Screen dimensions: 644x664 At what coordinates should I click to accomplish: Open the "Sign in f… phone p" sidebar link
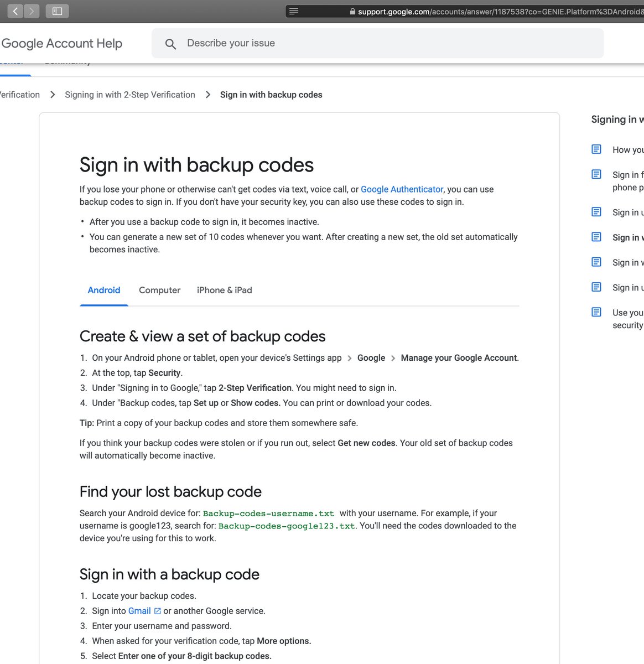[628, 181]
